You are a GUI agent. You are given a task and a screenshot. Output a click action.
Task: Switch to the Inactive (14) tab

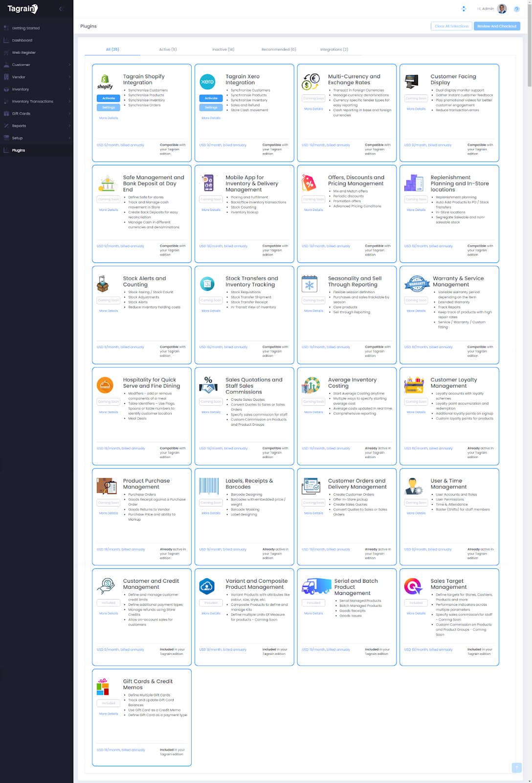[223, 49]
